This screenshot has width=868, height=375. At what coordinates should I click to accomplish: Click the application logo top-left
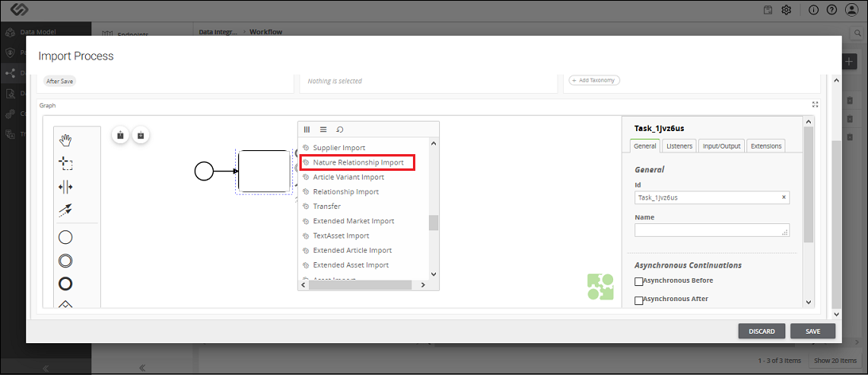(x=19, y=10)
